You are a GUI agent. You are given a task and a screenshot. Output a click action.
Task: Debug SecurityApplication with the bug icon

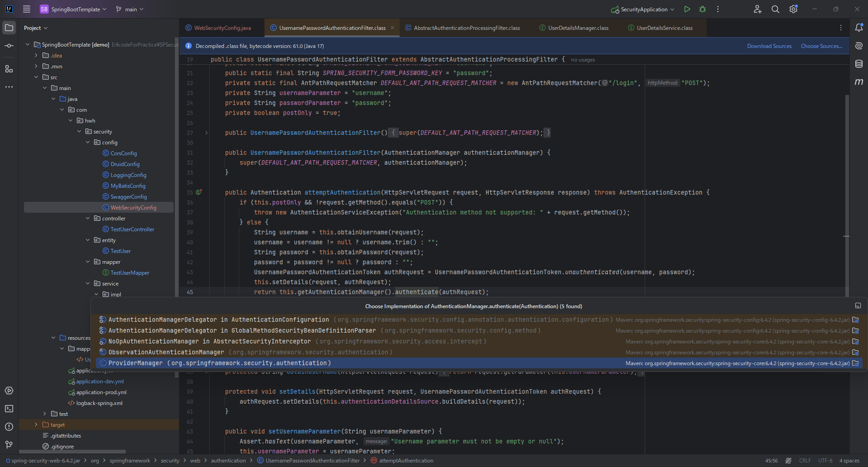pos(703,9)
